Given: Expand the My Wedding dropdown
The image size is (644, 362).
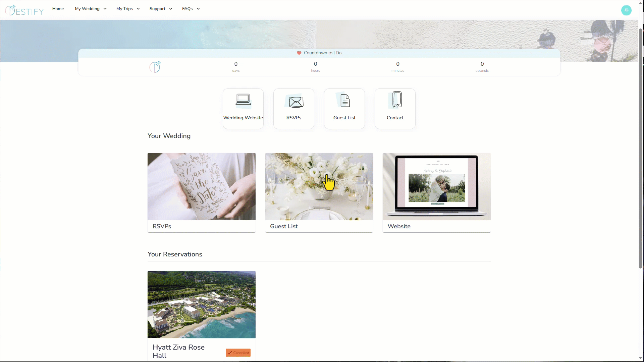Looking at the screenshot, I should click(91, 9).
